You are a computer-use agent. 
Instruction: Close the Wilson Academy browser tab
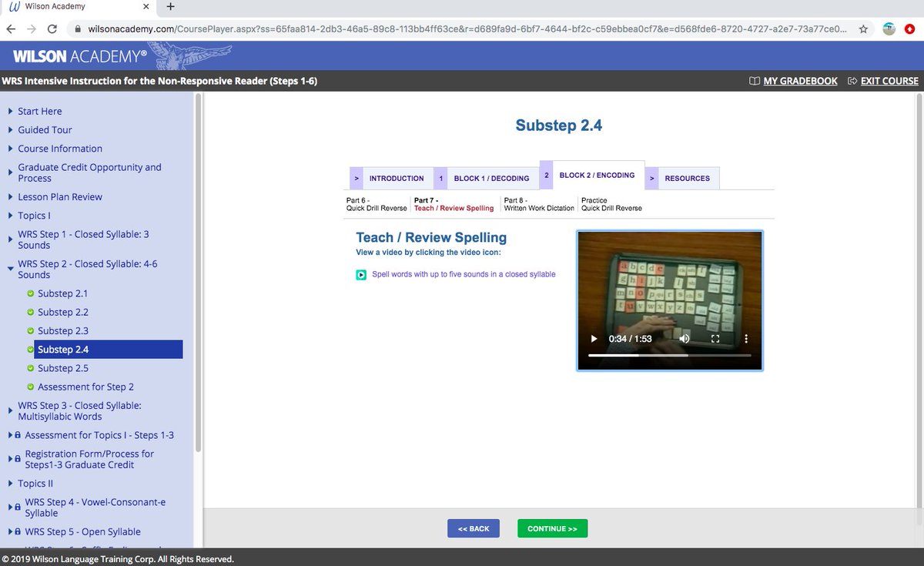tap(147, 7)
